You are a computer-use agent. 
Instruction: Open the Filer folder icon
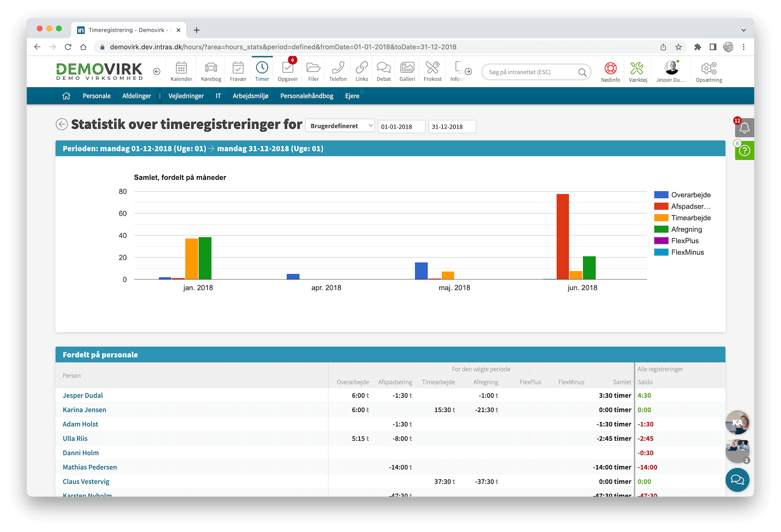pyautogui.click(x=313, y=71)
